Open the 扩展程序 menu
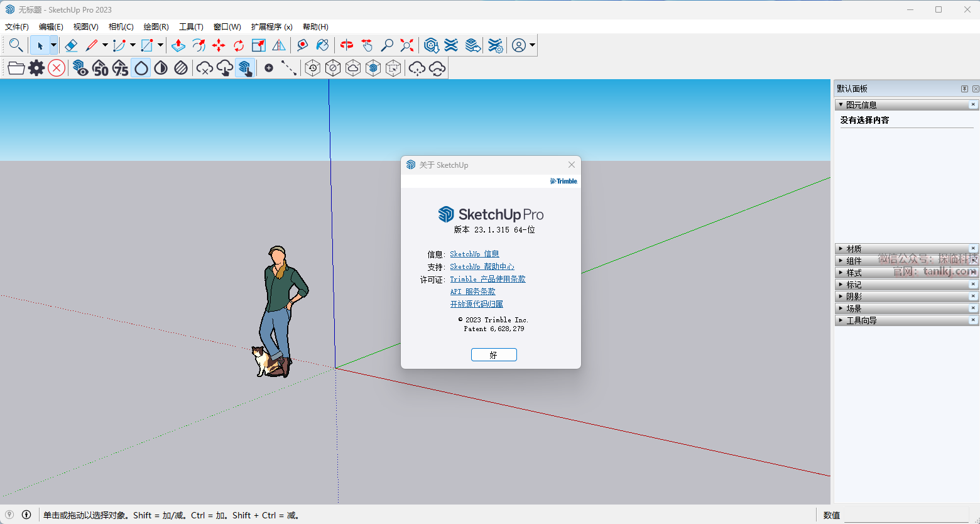 tap(271, 27)
